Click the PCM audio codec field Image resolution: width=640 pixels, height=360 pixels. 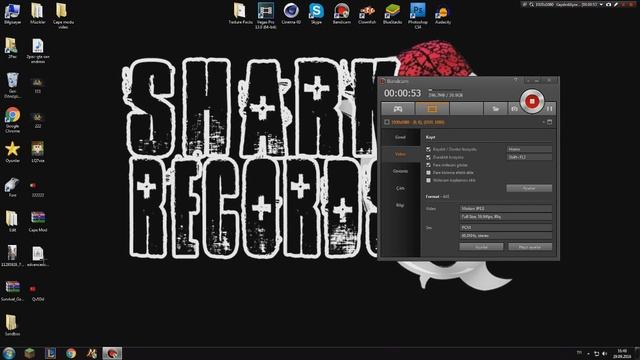click(506, 227)
